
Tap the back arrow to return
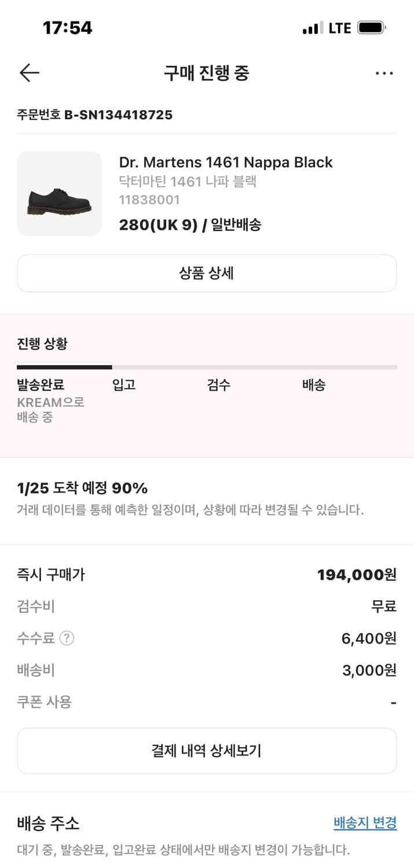coord(28,73)
